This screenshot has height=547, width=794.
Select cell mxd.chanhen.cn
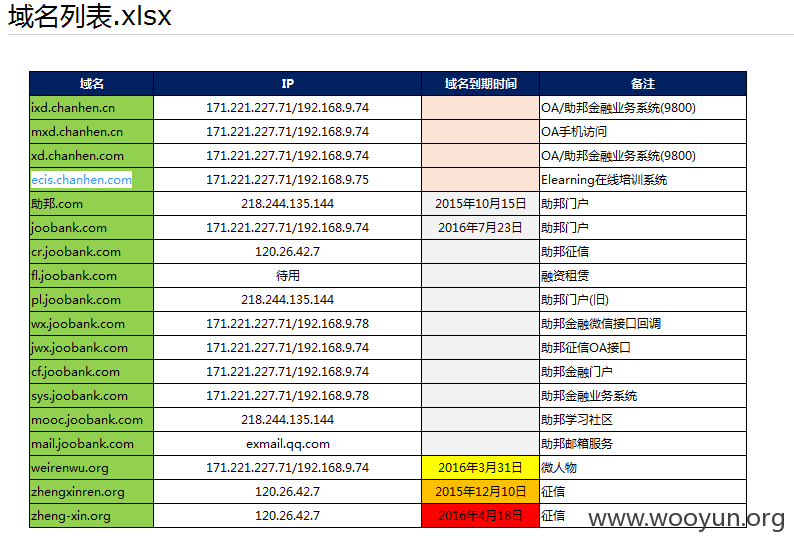coord(92,132)
